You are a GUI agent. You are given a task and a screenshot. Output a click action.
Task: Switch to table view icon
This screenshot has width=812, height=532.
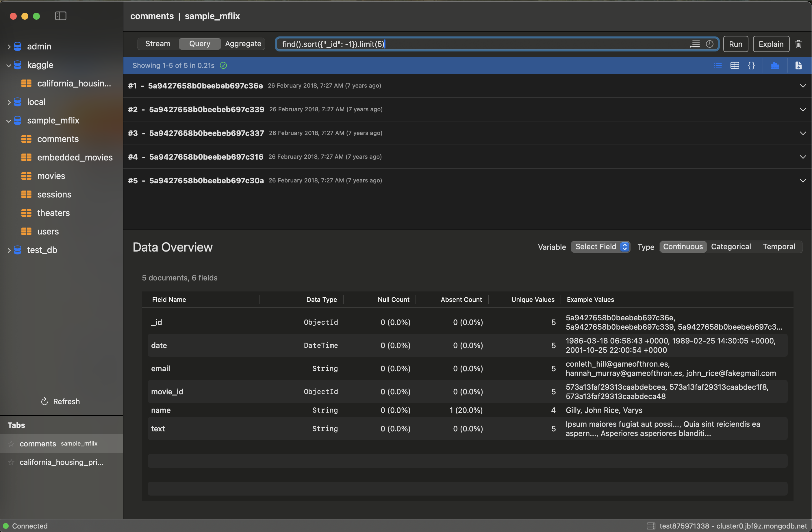click(x=735, y=66)
